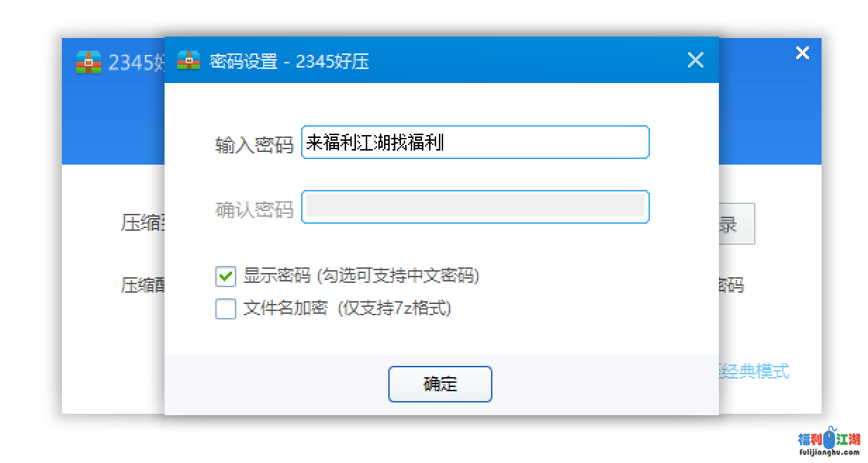Click the greyed-out 确认密码 label
Viewport: 868px width, 463px height.
pos(253,210)
